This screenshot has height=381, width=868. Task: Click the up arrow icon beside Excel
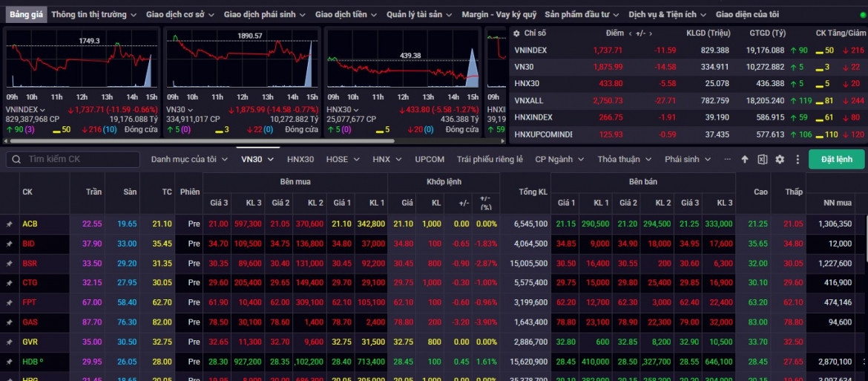pyautogui.click(x=745, y=160)
